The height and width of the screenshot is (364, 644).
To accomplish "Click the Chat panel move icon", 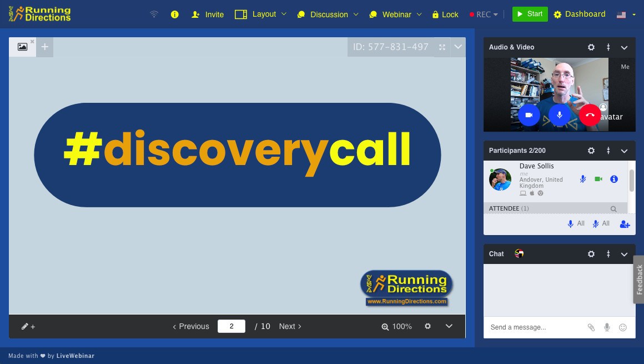I will click(608, 254).
